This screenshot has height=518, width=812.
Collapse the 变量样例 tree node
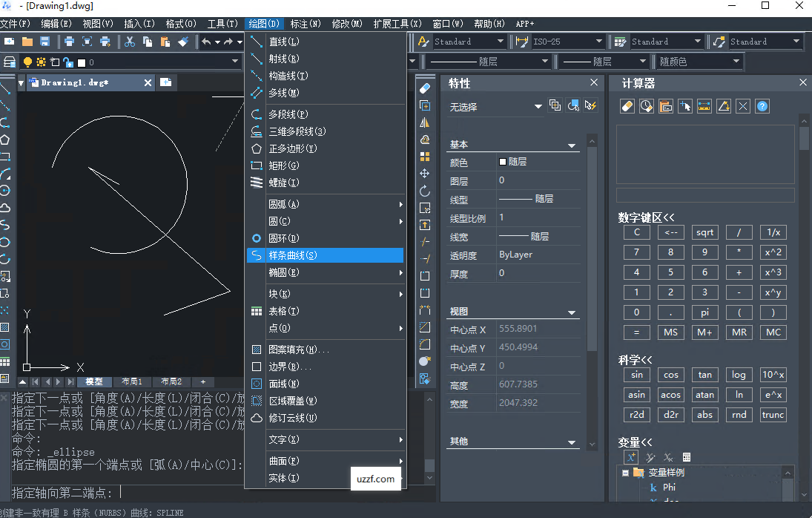(625, 473)
